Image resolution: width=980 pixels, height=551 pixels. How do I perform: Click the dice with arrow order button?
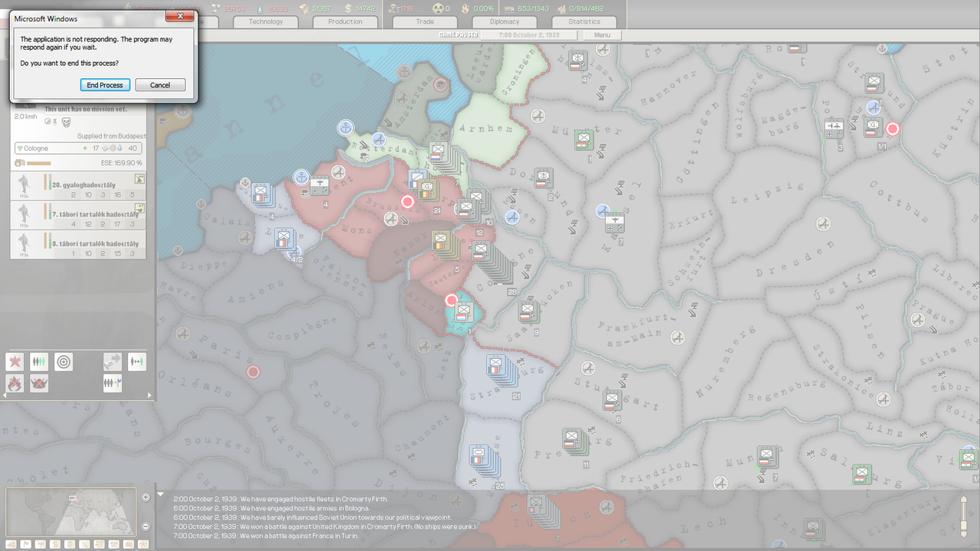point(113,361)
